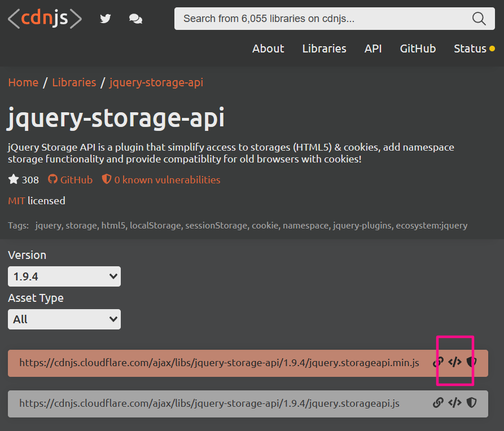Click the 'namespace' tag
This screenshot has height=431, width=504.
[305, 226]
